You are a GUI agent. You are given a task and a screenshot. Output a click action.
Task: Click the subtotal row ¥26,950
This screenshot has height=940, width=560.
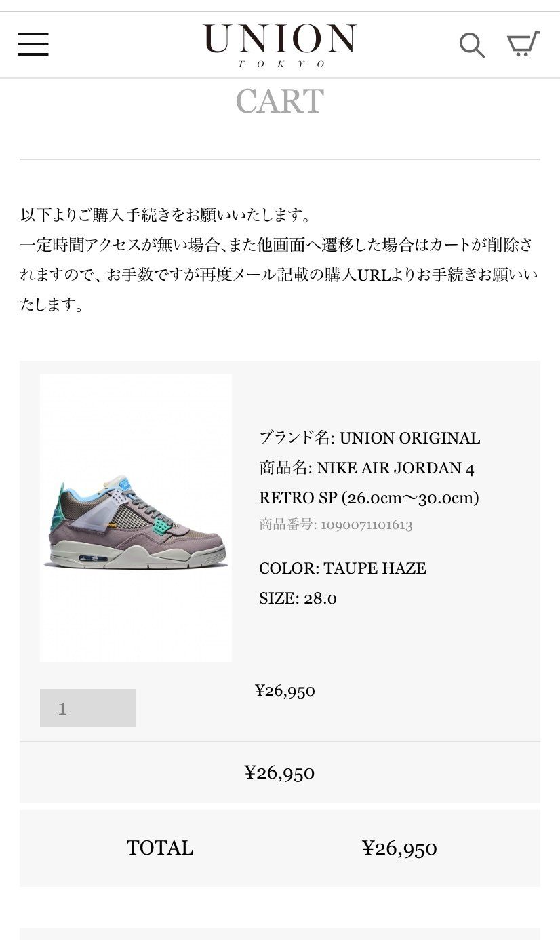click(x=280, y=772)
